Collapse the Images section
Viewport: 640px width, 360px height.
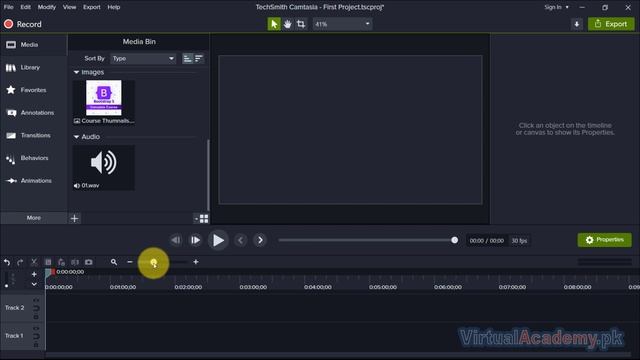(x=76, y=72)
